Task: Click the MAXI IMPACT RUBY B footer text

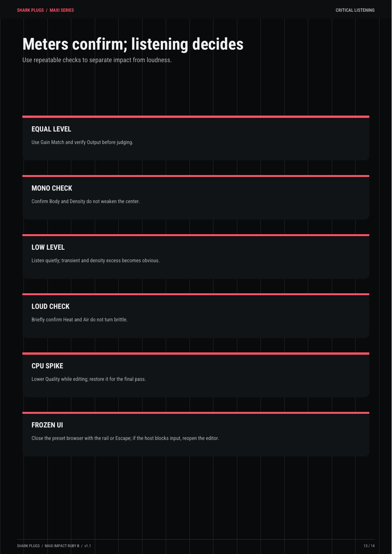Action: [62, 546]
